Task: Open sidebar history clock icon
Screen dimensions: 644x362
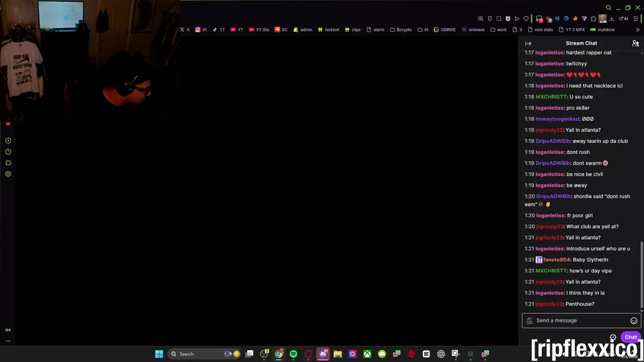Action: [8, 152]
